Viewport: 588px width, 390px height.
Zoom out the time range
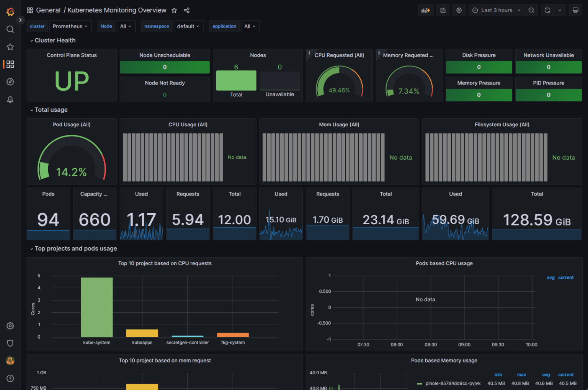point(531,10)
